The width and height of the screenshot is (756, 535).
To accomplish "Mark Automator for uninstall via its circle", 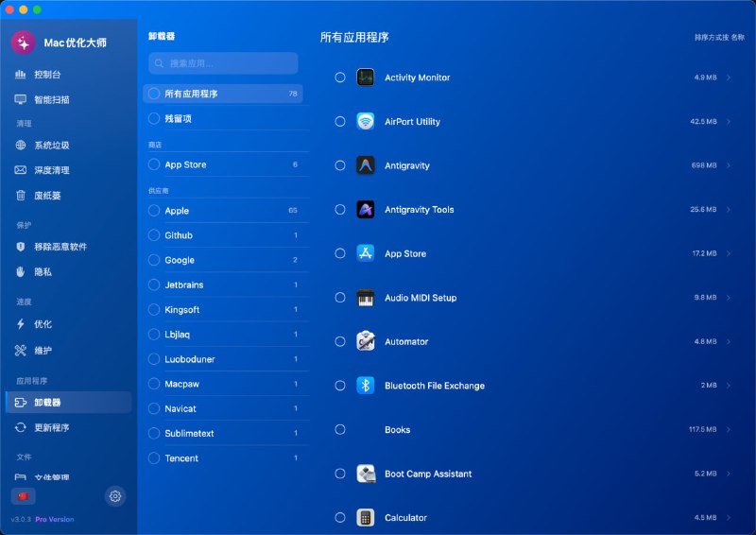I will (340, 341).
